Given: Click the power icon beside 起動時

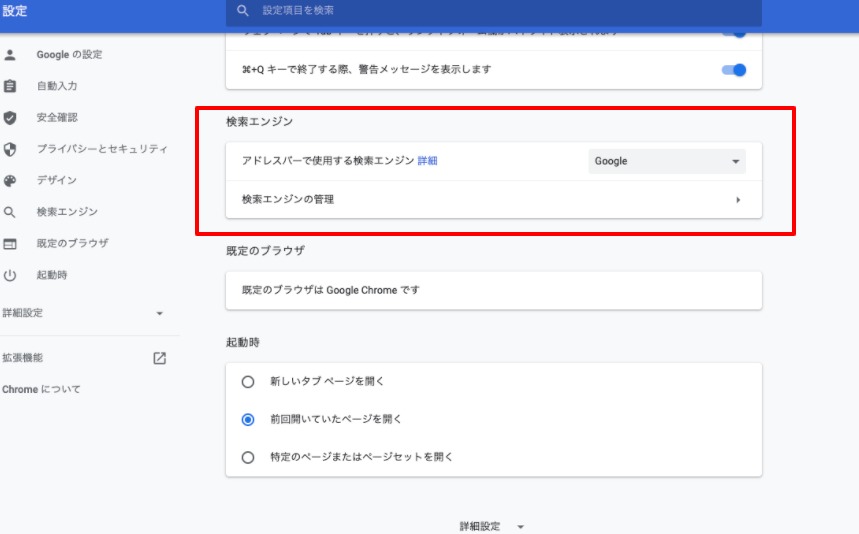Looking at the screenshot, I should [10, 275].
